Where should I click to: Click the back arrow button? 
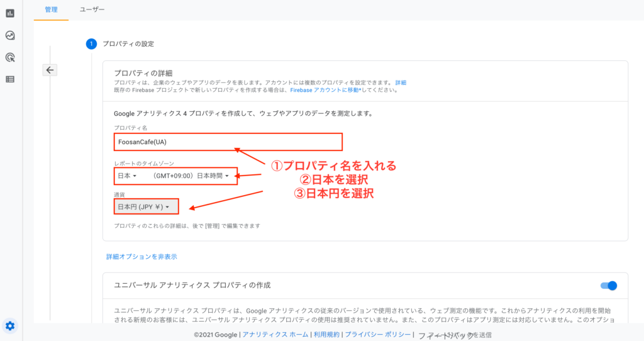pyautogui.click(x=50, y=70)
